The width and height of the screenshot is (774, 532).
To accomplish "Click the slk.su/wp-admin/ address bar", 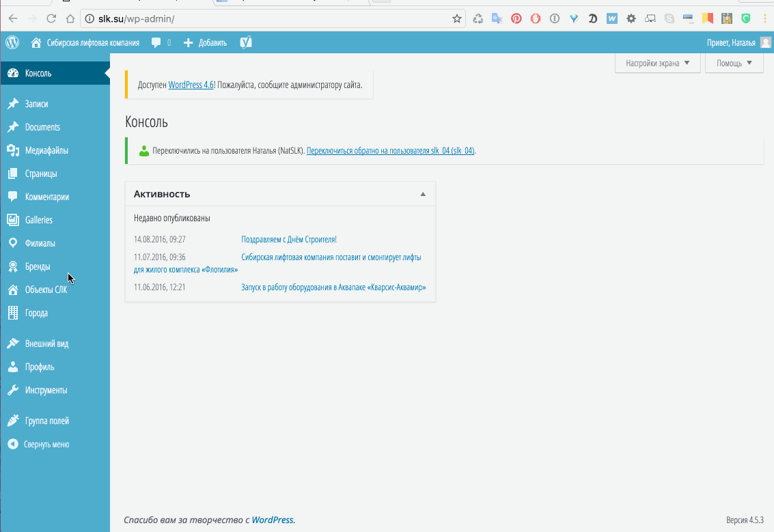I will tap(273, 18).
